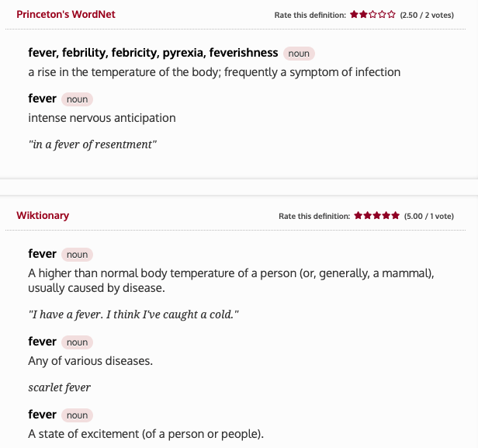Click 'fever' above 'intense nervous anticipation'
The image size is (478, 448).
point(42,99)
